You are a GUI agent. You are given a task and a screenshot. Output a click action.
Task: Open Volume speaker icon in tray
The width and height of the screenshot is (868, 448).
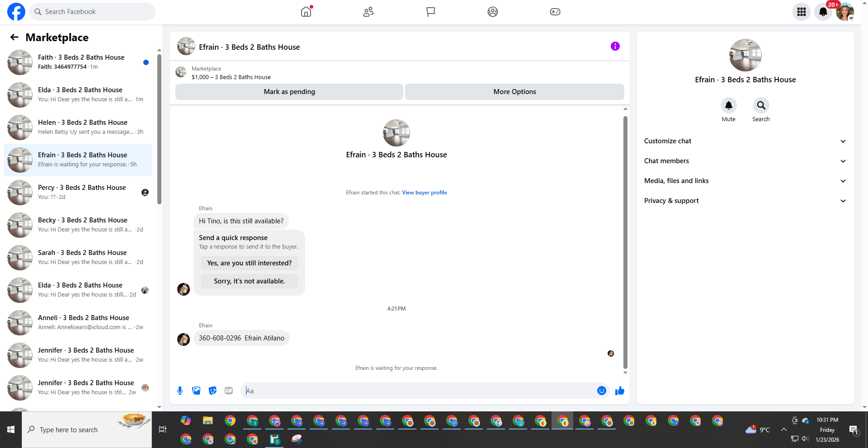(805, 439)
